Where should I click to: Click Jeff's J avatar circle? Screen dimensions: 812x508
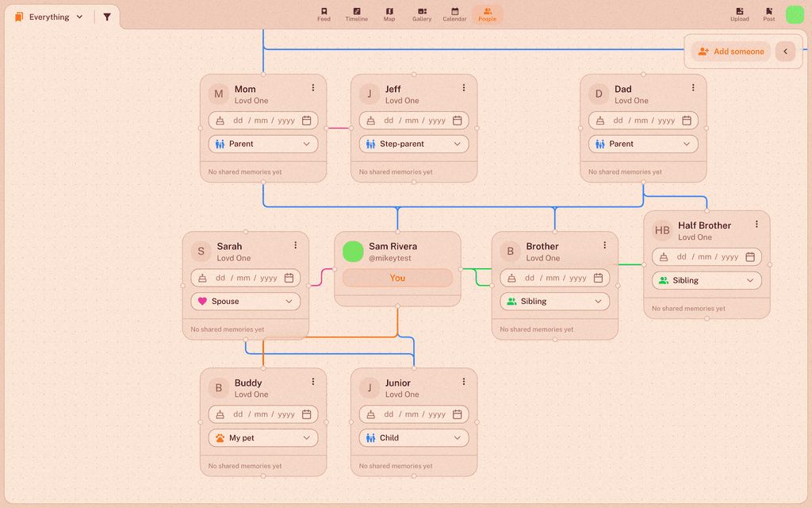point(370,94)
